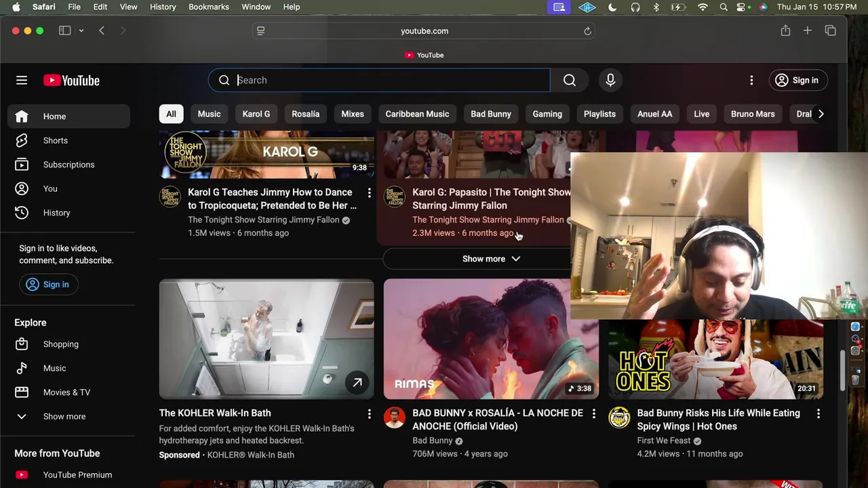This screenshot has width=868, height=488.
Task: Open Bad Bunny Risks His Life title
Action: (x=719, y=420)
